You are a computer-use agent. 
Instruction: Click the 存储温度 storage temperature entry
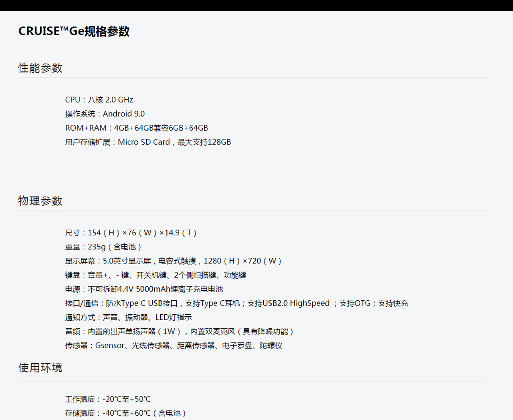pyautogui.click(x=125, y=413)
